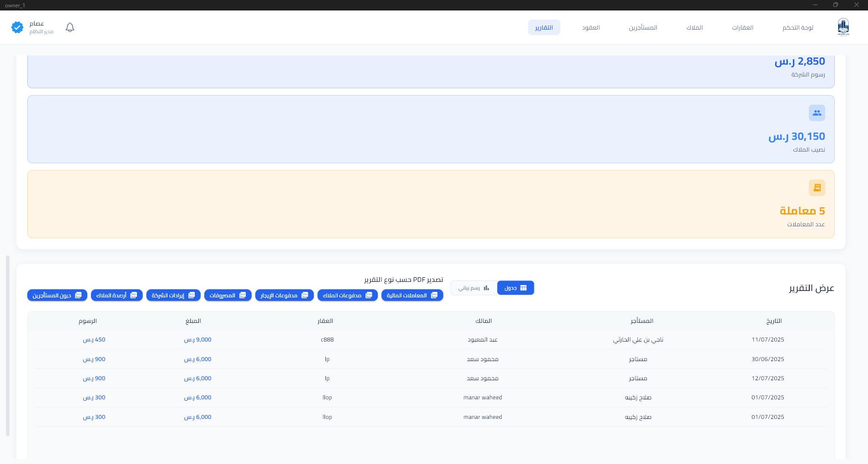Click PDF icon on إيرادات الشركة button
The image size is (868, 464).
tap(191, 295)
